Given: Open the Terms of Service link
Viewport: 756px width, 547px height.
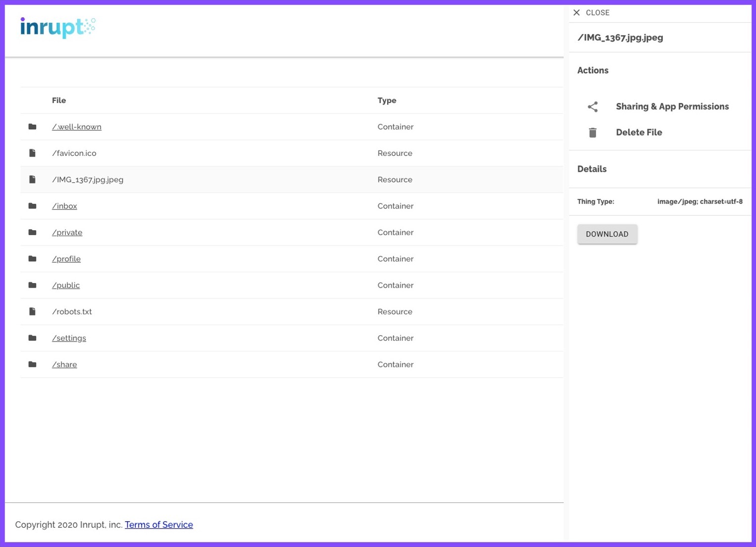Looking at the screenshot, I should (159, 525).
